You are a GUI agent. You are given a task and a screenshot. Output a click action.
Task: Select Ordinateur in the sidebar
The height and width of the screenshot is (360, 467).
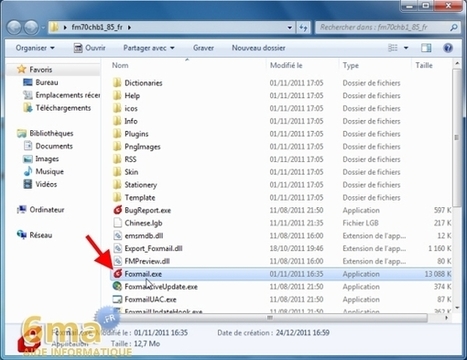[40, 210]
